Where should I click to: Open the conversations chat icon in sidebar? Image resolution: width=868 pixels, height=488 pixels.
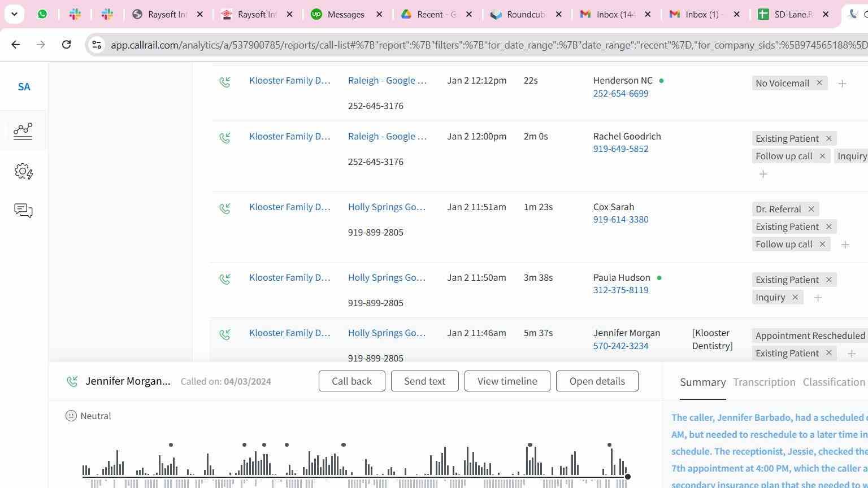(x=23, y=211)
